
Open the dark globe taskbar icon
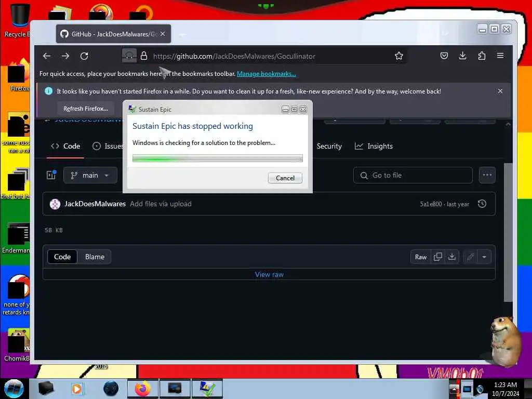[111, 389]
